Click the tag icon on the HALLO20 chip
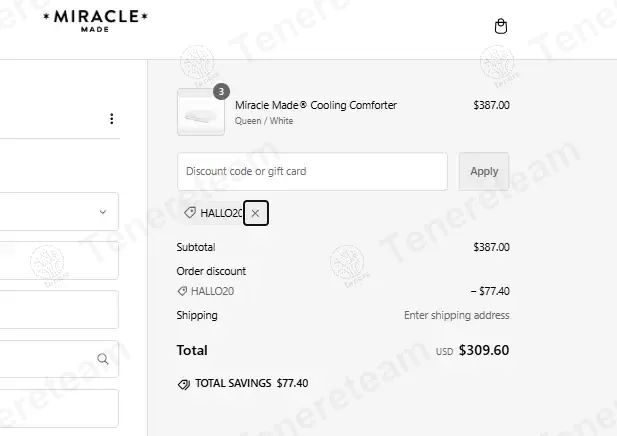The image size is (617, 436). click(x=190, y=213)
